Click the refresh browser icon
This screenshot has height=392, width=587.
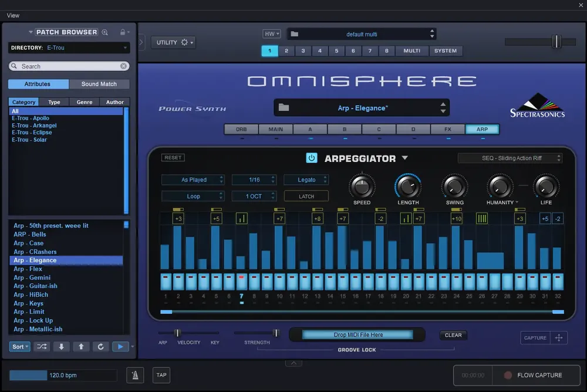click(100, 347)
